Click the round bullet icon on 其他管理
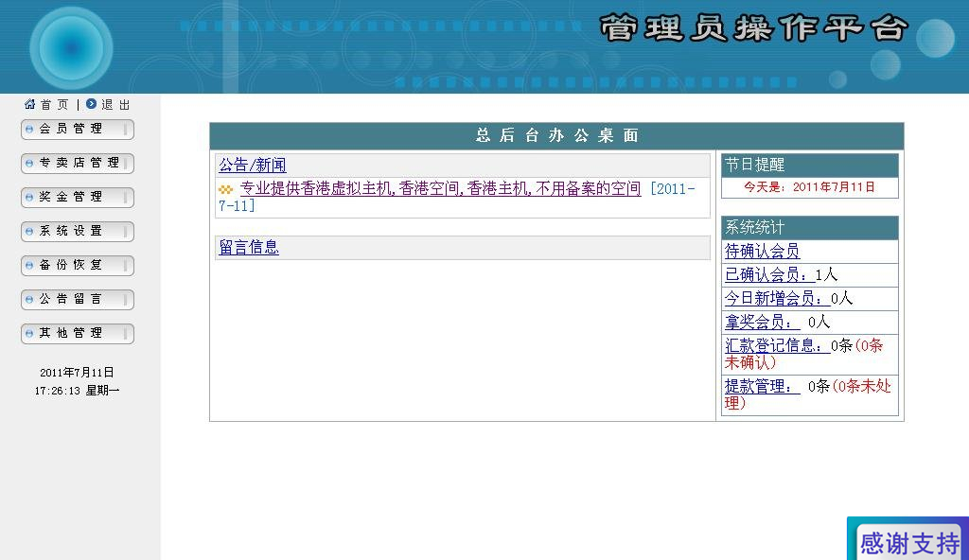Screen dimensions: 969x560 pos(29,333)
